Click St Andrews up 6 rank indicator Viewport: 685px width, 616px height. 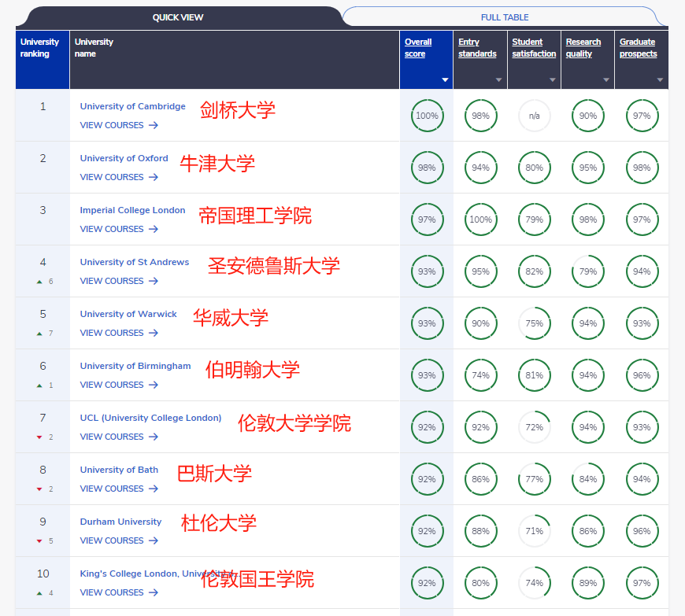click(45, 282)
